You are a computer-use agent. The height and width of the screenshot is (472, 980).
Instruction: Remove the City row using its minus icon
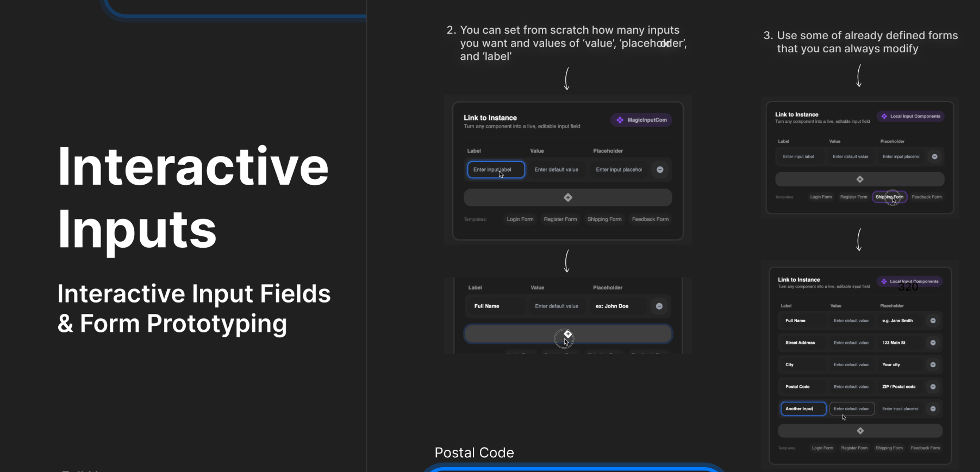pyautogui.click(x=933, y=365)
